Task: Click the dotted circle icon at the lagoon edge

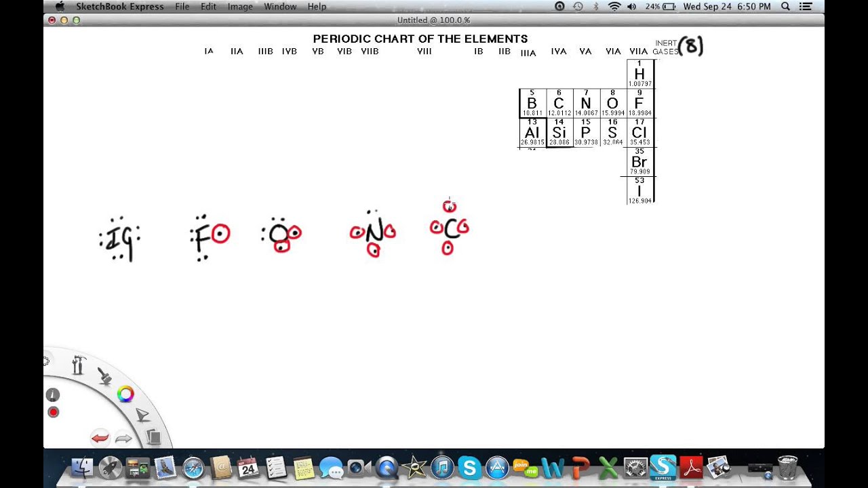Action: (x=46, y=361)
